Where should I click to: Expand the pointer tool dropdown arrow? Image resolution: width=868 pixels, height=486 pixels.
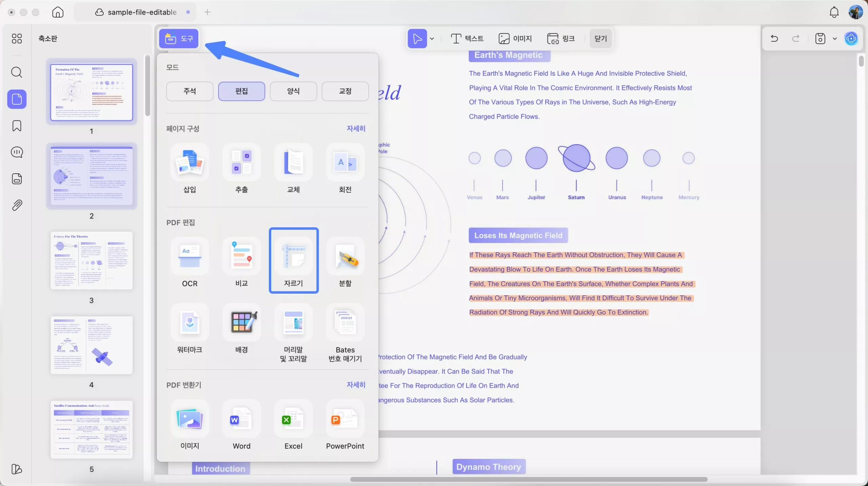click(432, 39)
